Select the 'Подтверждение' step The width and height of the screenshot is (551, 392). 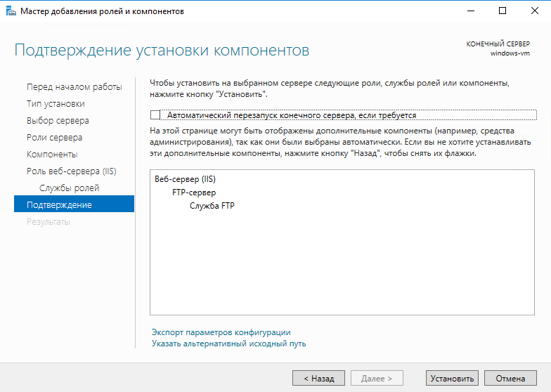tap(74, 204)
